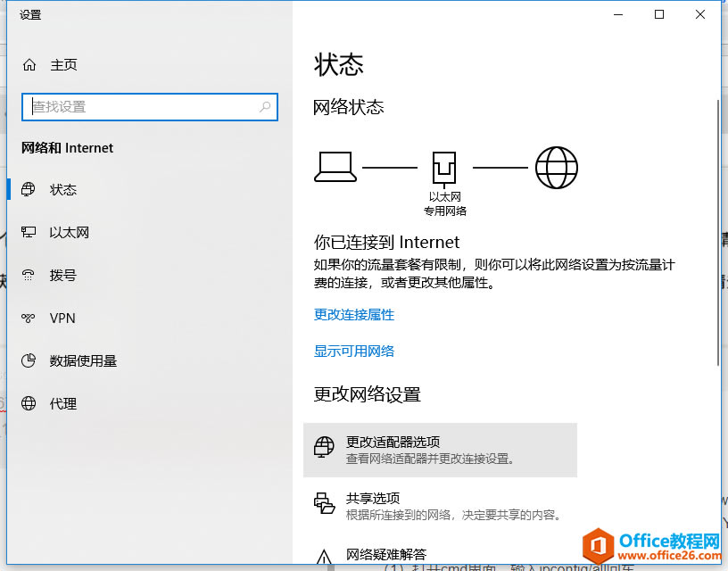Viewport: 728px width, 571px height.
Task: Click the 网络状态 heading
Action: click(x=349, y=107)
